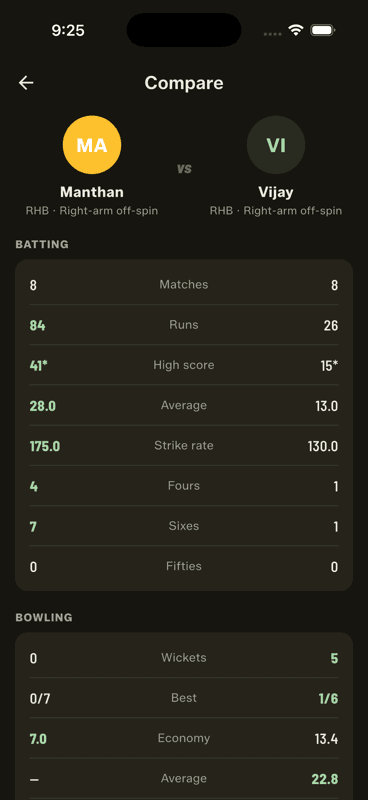Viewport: 368px width, 800px height.
Task: Select the Runs comparison row
Action: [x=184, y=325]
